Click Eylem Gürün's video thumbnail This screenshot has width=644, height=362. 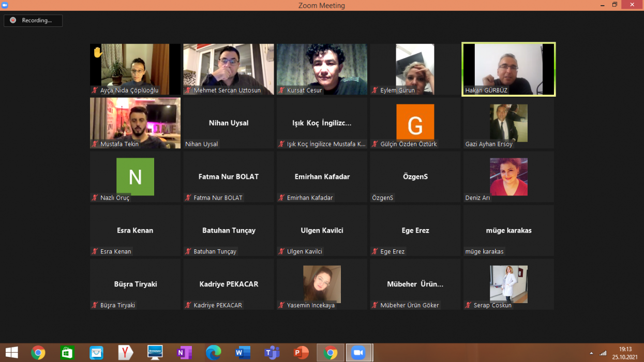[x=415, y=69]
